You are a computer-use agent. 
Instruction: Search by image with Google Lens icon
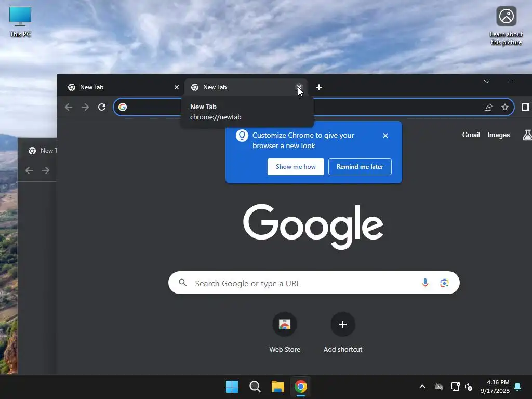click(444, 283)
